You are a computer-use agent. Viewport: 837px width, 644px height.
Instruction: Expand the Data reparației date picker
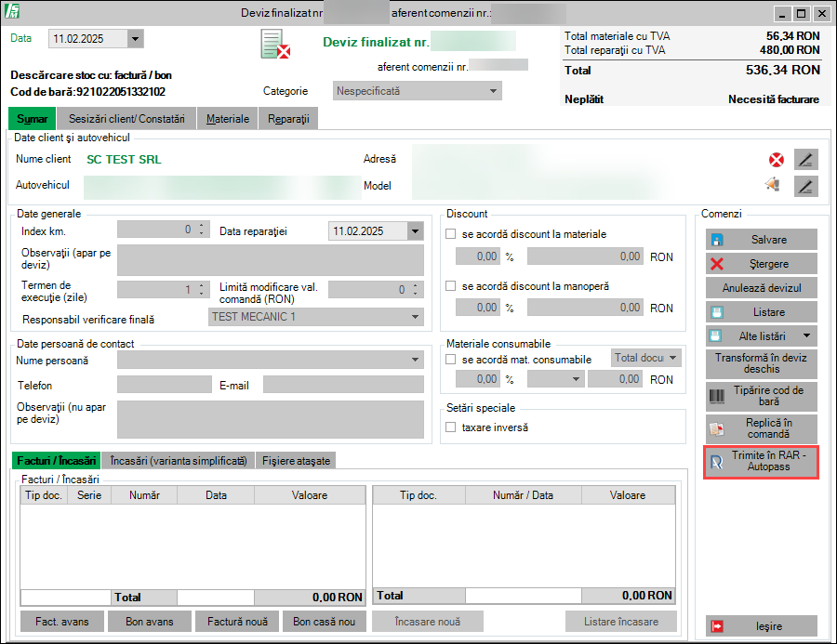pos(415,230)
